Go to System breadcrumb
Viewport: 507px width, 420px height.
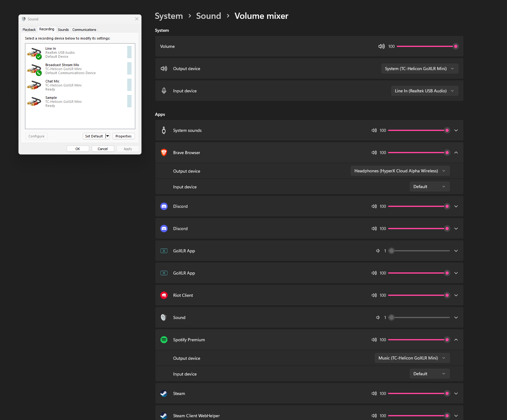[169, 16]
